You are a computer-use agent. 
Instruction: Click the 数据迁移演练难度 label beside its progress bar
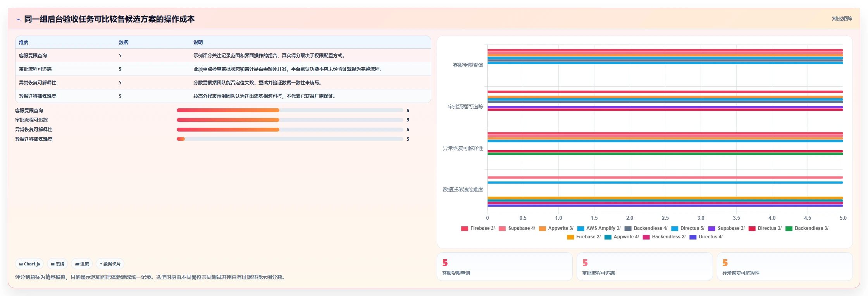[x=34, y=139]
